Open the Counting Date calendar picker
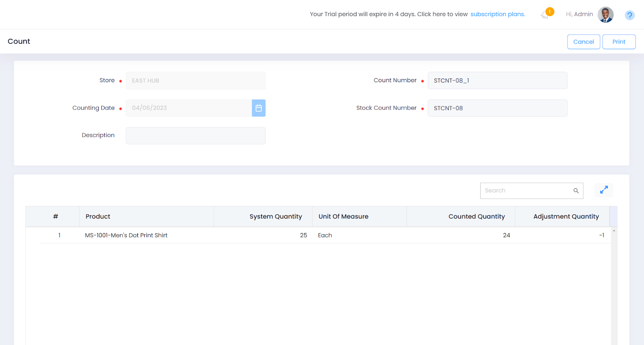The width and height of the screenshot is (644, 345). pyautogui.click(x=258, y=108)
